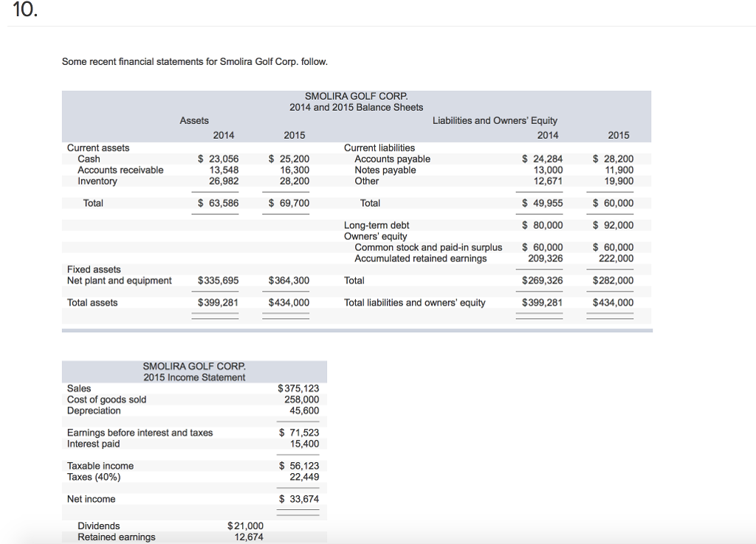Click the Long-term debt row label
Screen dimensions: 756x544
[x=377, y=225]
